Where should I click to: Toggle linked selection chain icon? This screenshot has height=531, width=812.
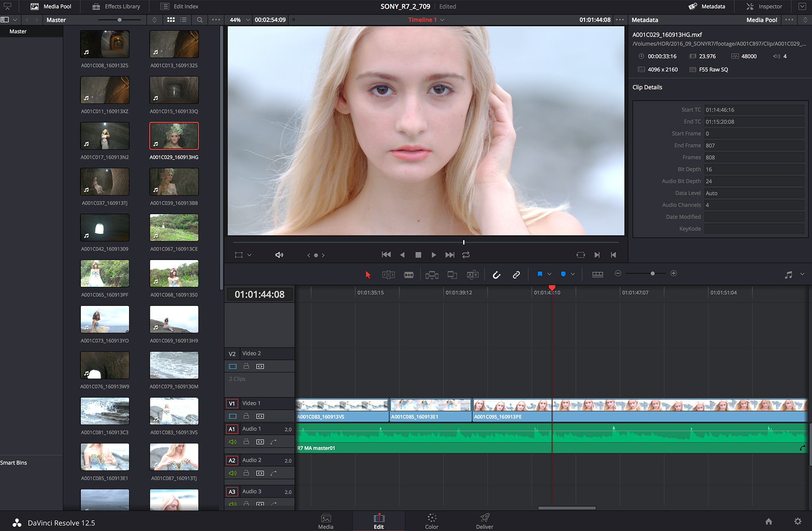[516, 275]
